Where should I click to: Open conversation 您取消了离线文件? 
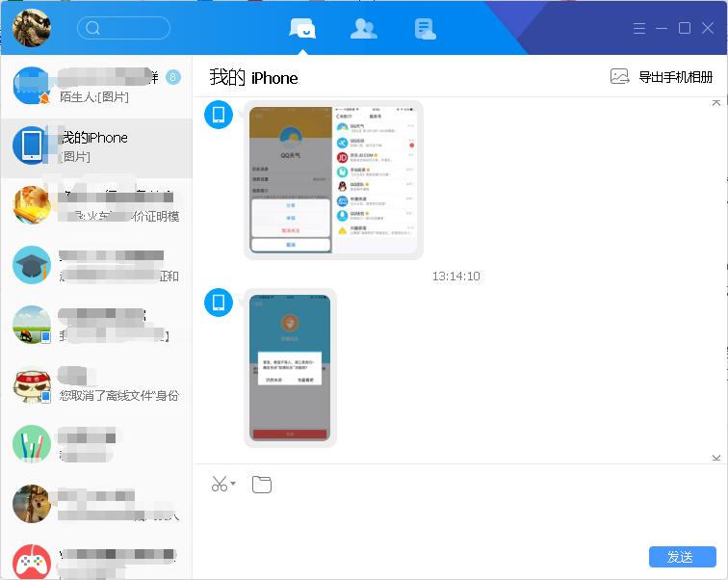pos(96,385)
